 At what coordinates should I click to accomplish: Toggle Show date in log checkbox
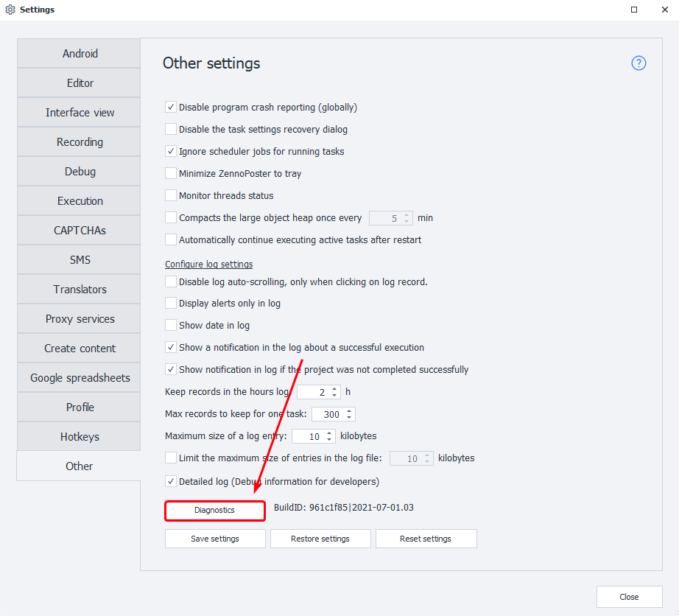pyautogui.click(x=171, y=325)
